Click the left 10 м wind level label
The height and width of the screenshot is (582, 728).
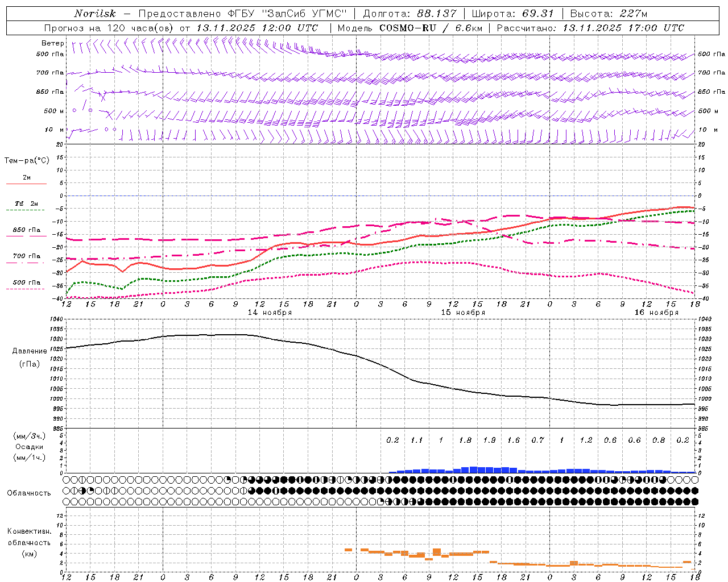55,130
